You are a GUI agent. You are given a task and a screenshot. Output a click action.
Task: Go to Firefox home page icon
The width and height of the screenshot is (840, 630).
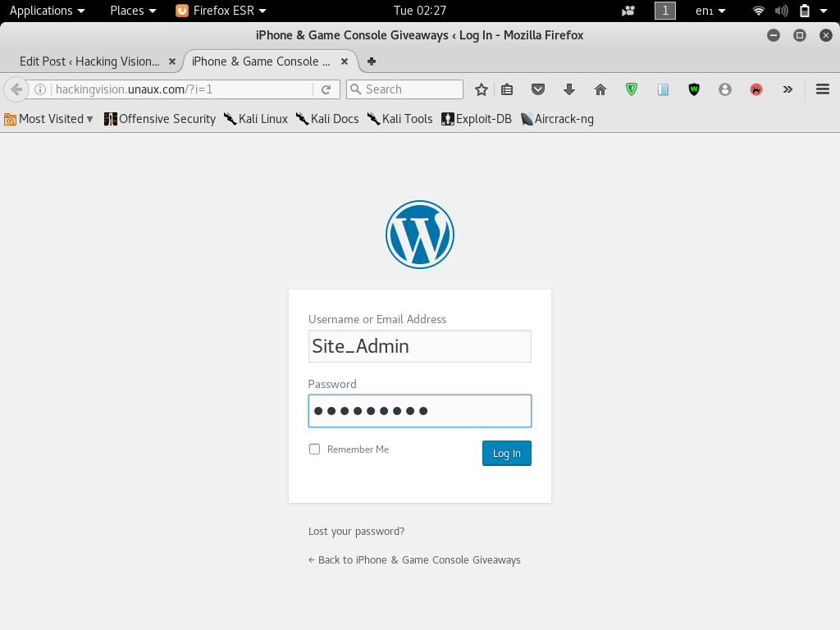(x=600, y=89)
